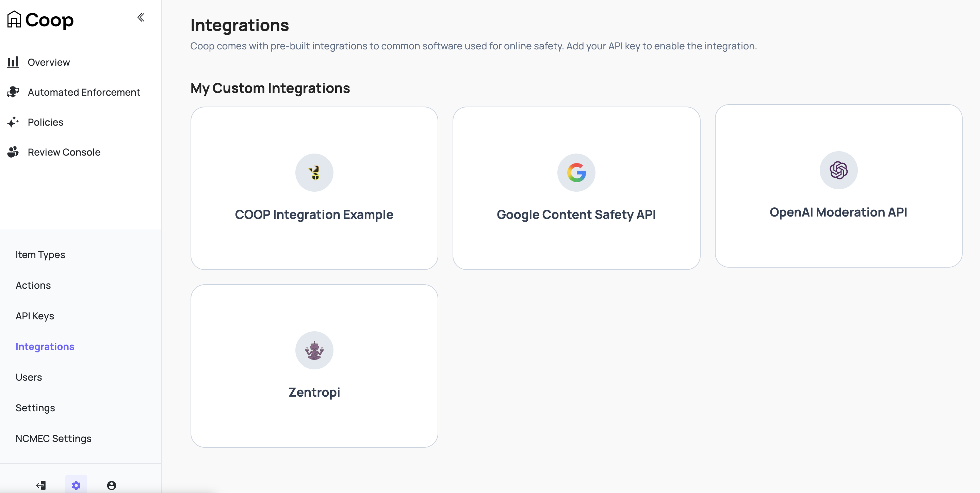This screenshot has width=980, height=493.
Task: Open the Users page
Action: (29, 377)
